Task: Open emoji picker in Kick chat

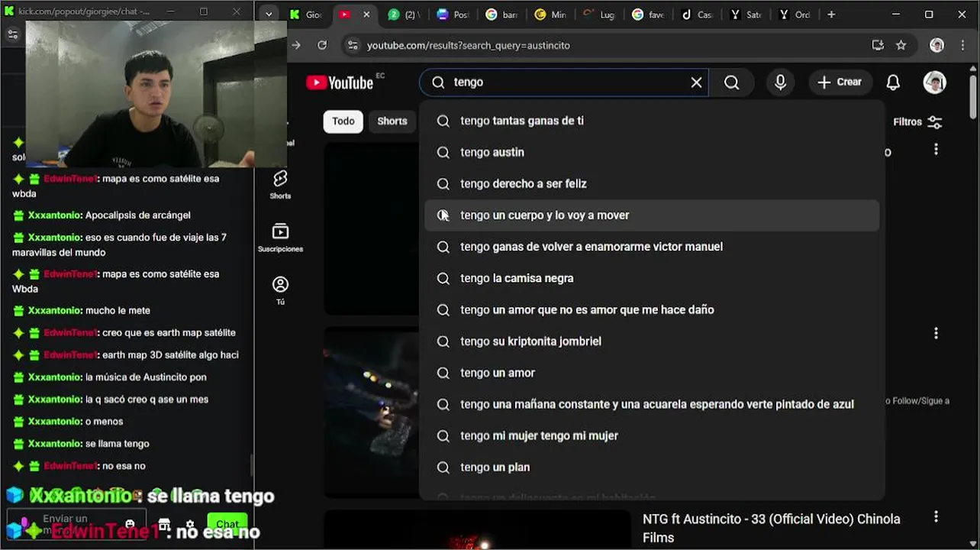Action: (130, 525)
